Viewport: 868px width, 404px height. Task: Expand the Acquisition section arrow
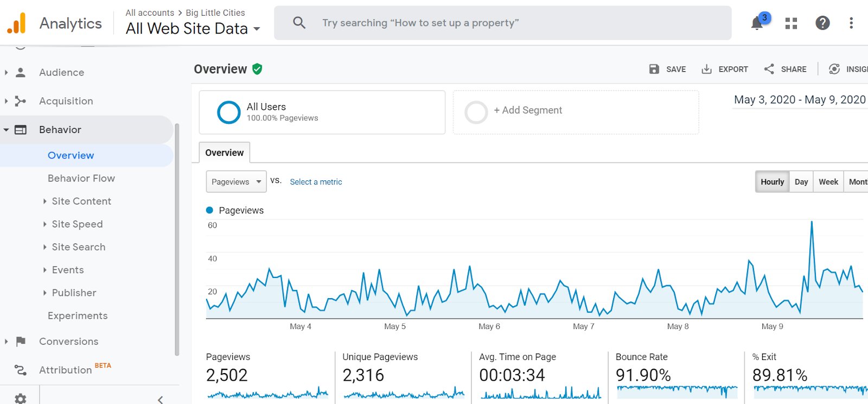[6, 101]
